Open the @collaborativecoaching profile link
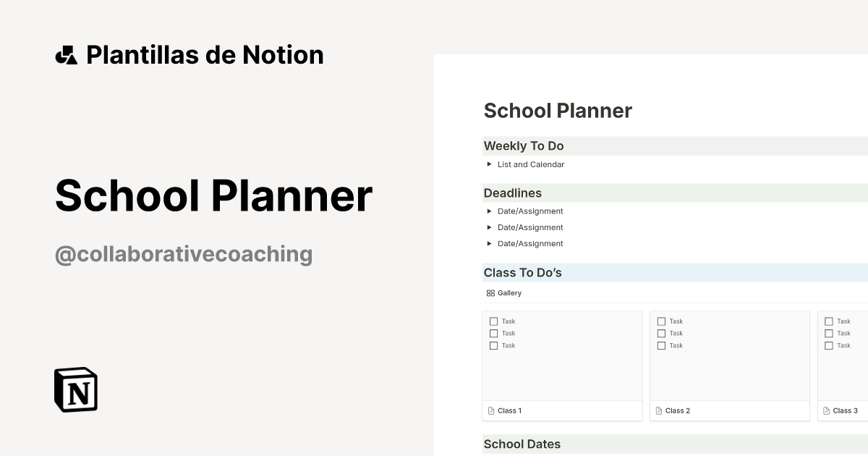Image resolution: width=868 pixels, height=456 pixels. tap(184, 253)
